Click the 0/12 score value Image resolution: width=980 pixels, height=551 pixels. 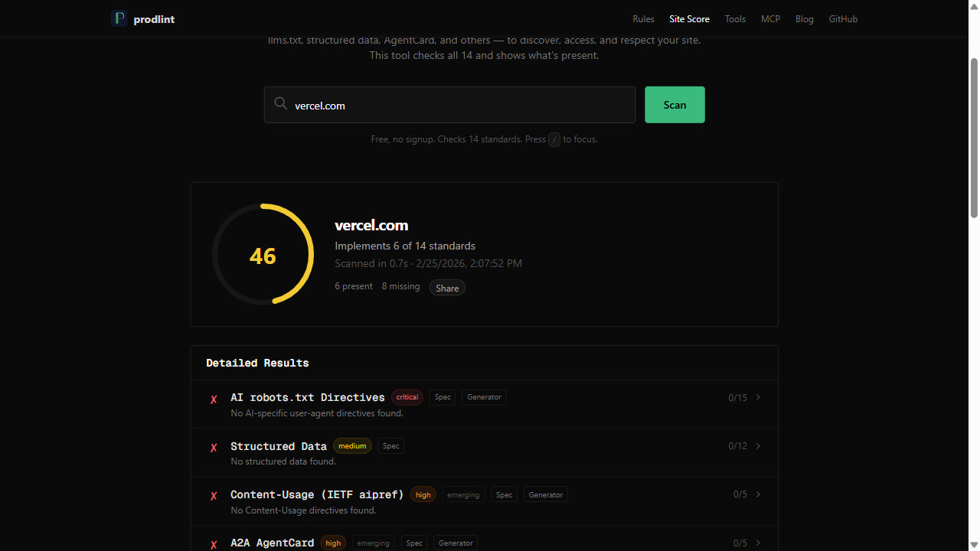[x=737, y=446]
